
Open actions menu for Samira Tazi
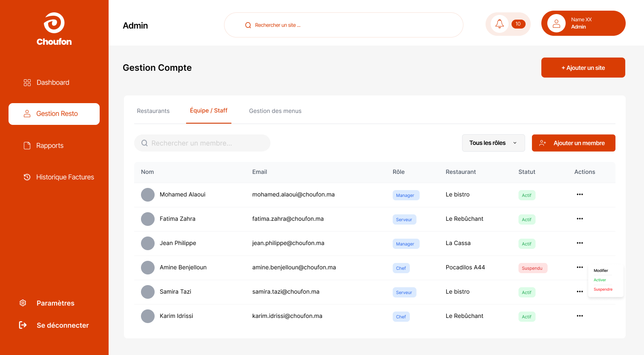click(580, 292)
